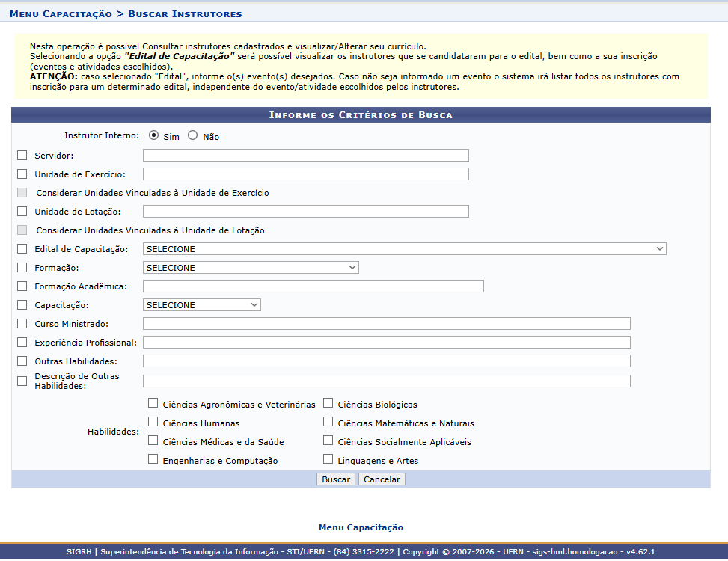
Task: Open the Capacitação select menu
Action: (x=201, y=305)
